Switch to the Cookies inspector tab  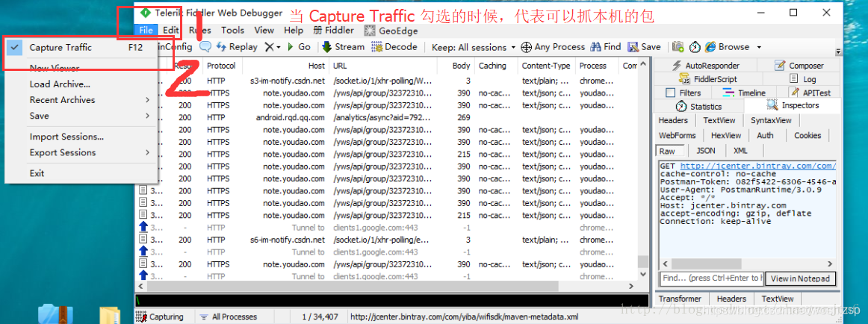pyautogui.click(x=807, y=135)
